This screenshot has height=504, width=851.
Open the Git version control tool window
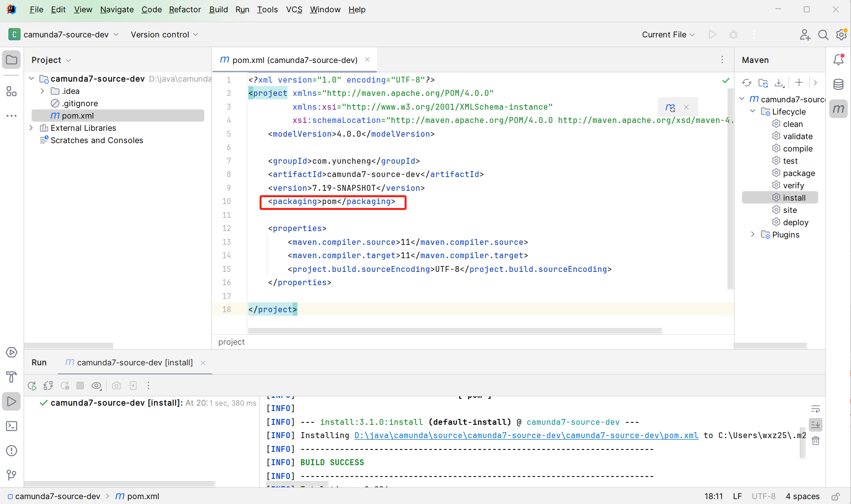click(x=11, y=475)
